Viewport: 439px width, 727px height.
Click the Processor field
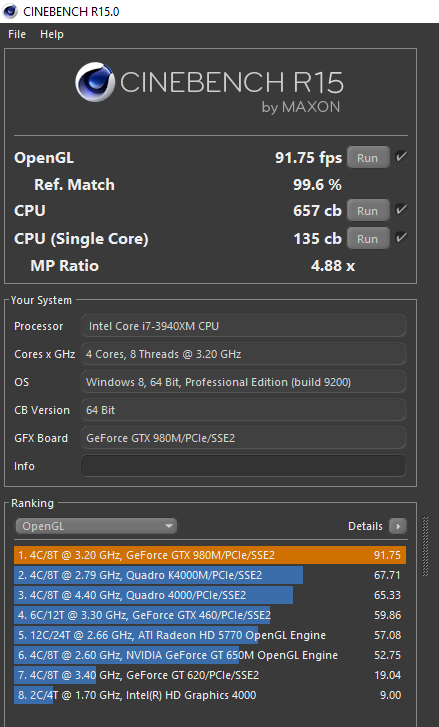click(243, 326)
